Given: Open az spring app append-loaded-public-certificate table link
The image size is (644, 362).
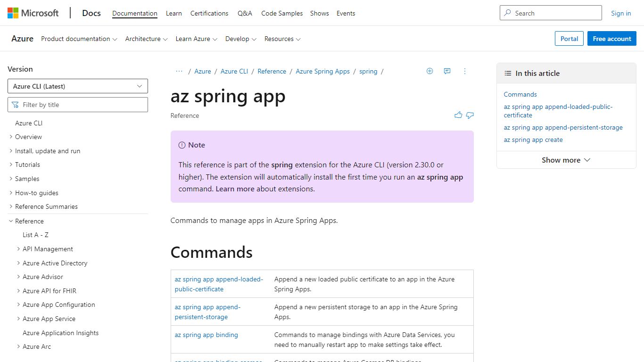Looking at the screenshot, I should pyautogui.click(x=219, y=284).
